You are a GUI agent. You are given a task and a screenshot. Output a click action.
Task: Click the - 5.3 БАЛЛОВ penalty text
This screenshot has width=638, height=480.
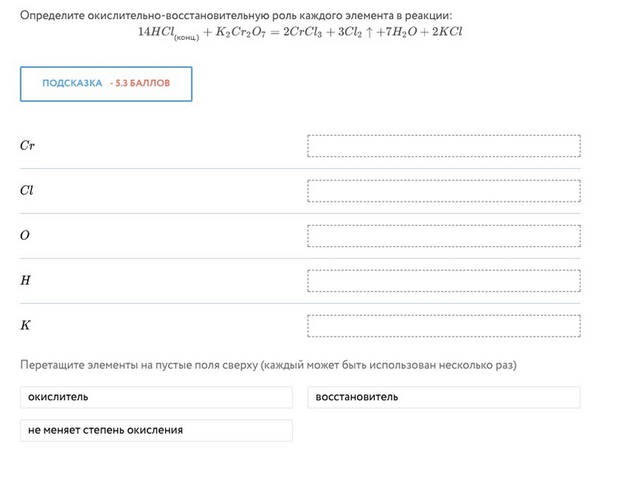tap(140, 83)
